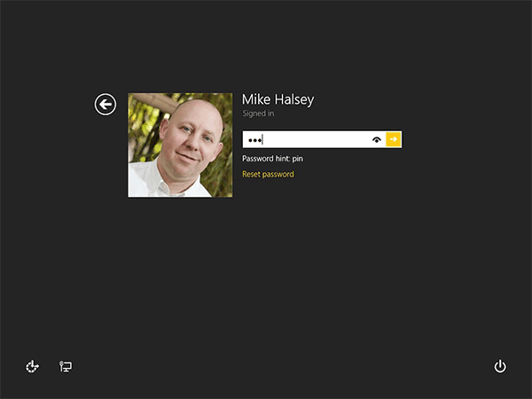Click the Mike Halsey account name
The width and height of the screenshot is (532, 399).
click(278, 99)
